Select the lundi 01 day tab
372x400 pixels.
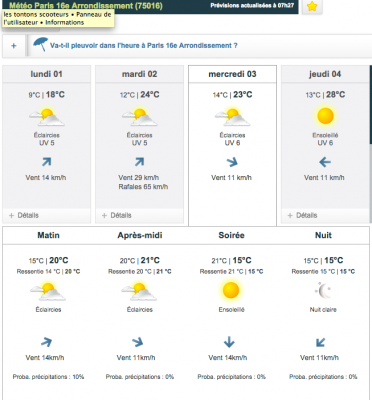tap(47, 74)
